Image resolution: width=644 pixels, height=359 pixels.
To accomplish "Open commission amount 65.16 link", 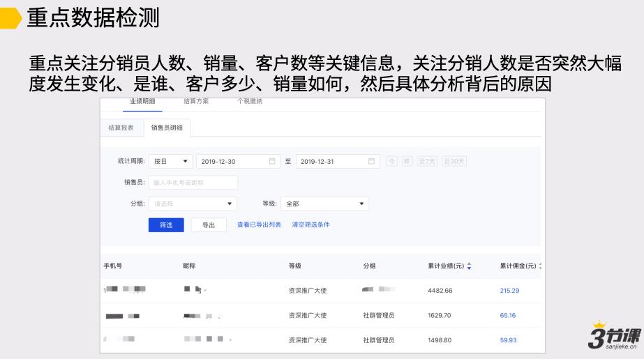I will tap(508, 316).
